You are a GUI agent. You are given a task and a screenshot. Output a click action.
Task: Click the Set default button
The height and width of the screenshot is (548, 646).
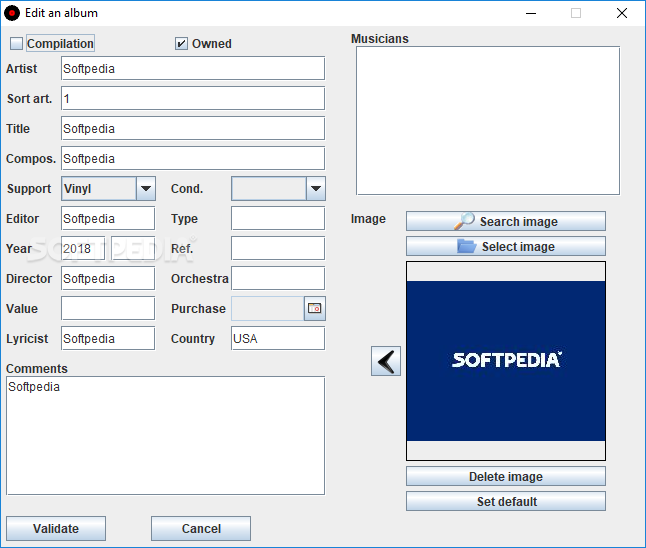pos(506,501)
